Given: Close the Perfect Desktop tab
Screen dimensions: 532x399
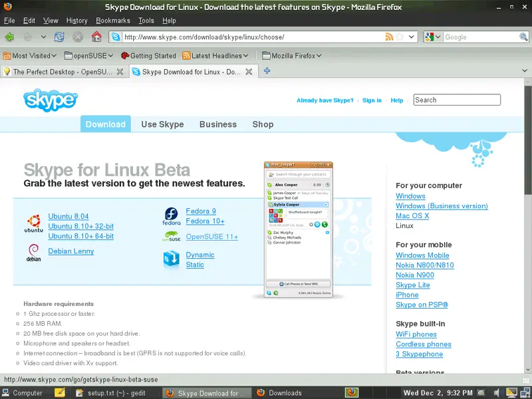Looking at the screenshot, I should click(120, 72).
